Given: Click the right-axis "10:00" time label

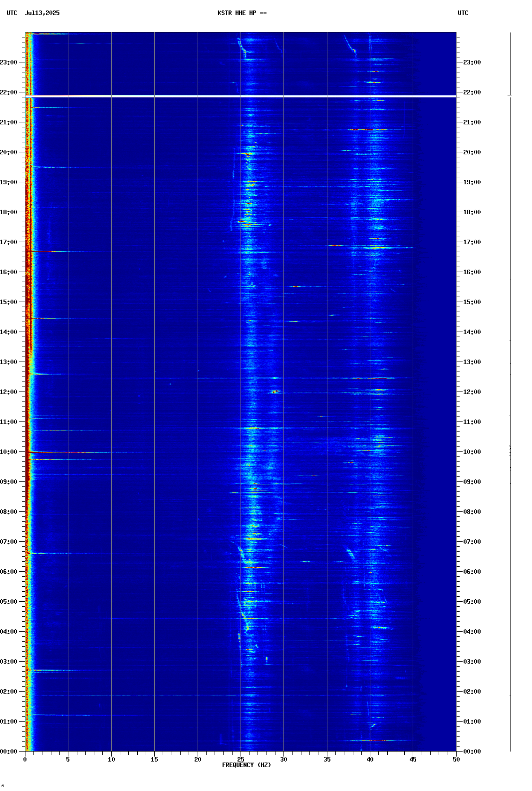Looking at the screenshot, I should tap(472, 452).
